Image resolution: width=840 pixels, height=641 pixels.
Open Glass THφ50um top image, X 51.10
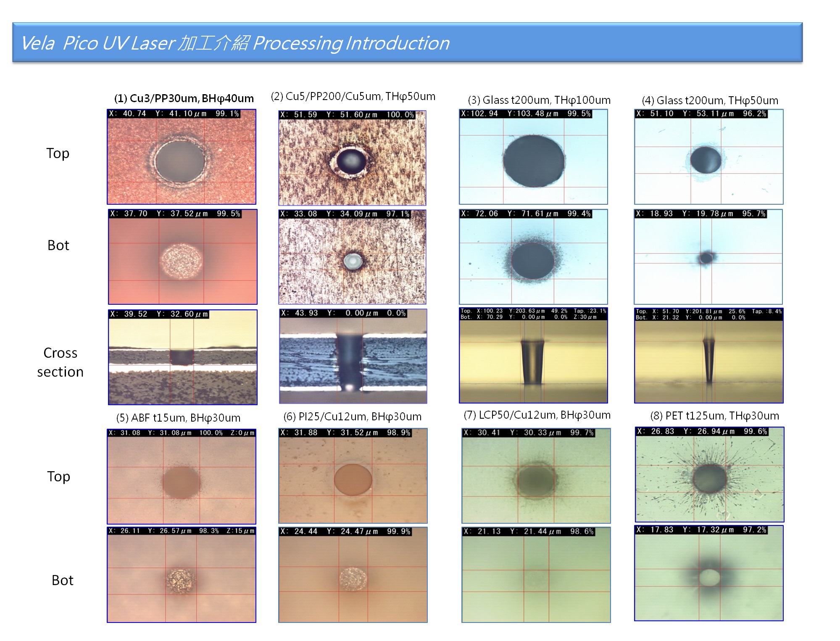pos(708,157)
